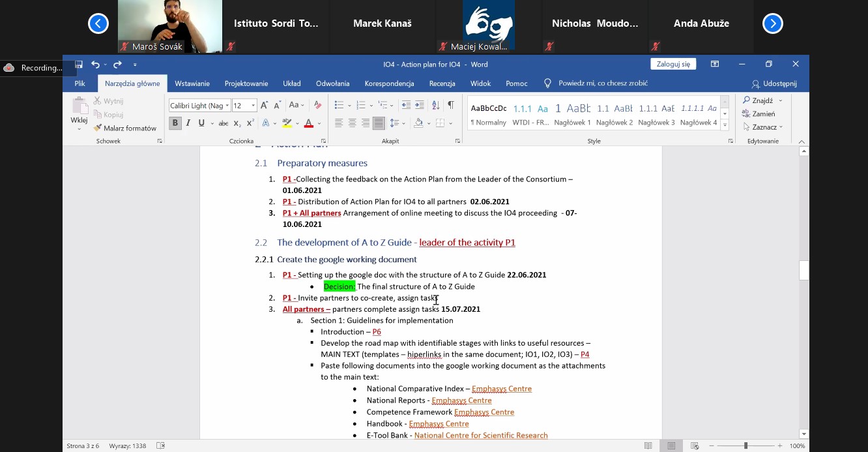The height and width of the screenshot is (452, 868).
Task: Open the ribbon display options icon
Action: point(715,64)
